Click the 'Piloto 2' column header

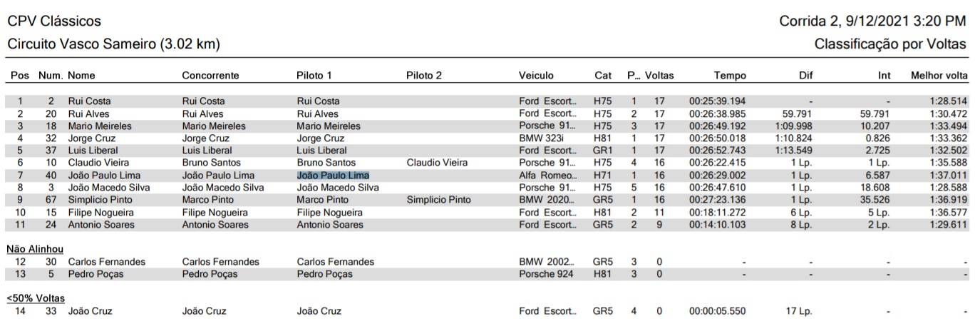click(424, 75)
